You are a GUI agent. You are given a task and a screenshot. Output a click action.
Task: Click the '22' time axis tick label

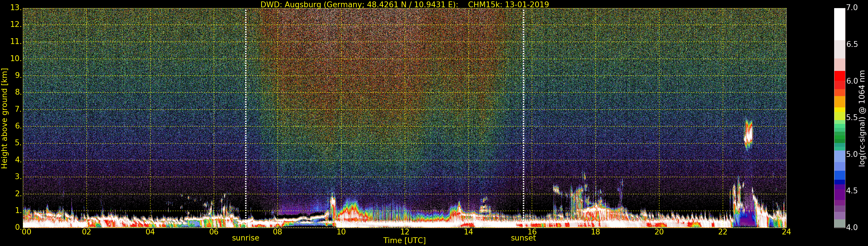[723, 232]
